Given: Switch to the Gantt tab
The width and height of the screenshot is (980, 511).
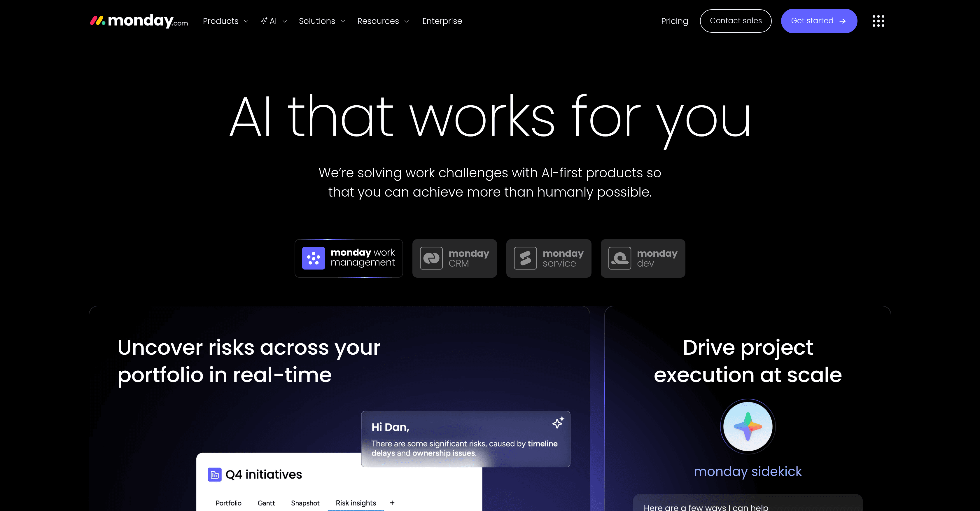Looking at the screenshot, I should point(266,503).
